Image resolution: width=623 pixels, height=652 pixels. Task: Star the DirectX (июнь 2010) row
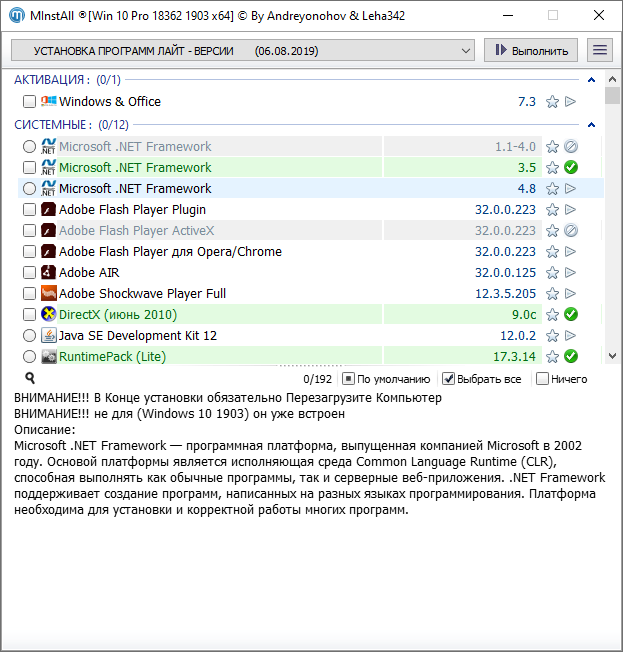coord(552,314)
